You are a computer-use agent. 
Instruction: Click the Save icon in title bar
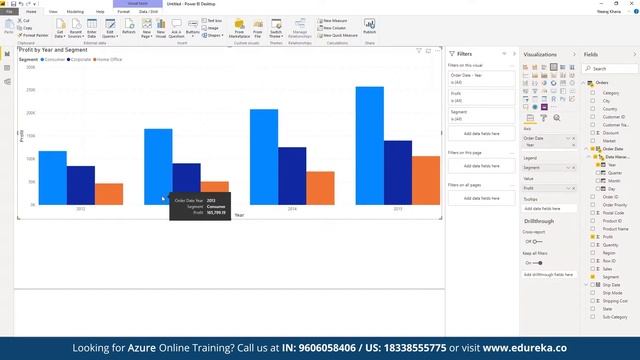pos(13,4)
